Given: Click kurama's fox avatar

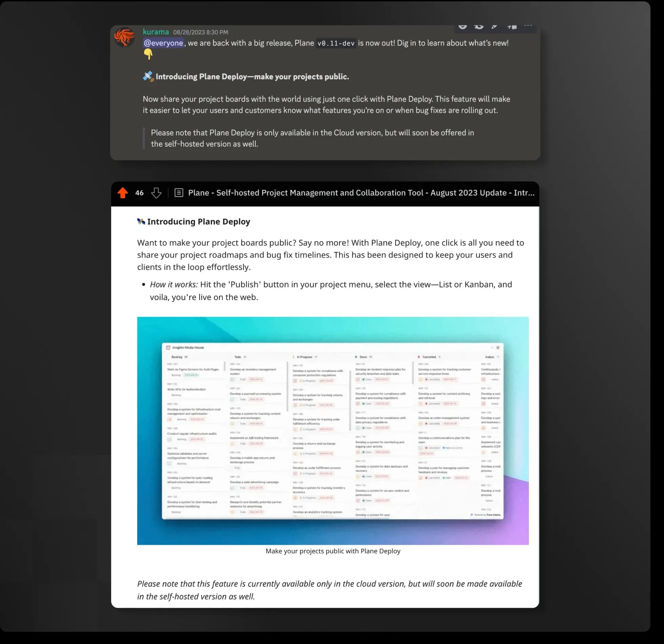Looking at the screenshot, I should (124, 37).
